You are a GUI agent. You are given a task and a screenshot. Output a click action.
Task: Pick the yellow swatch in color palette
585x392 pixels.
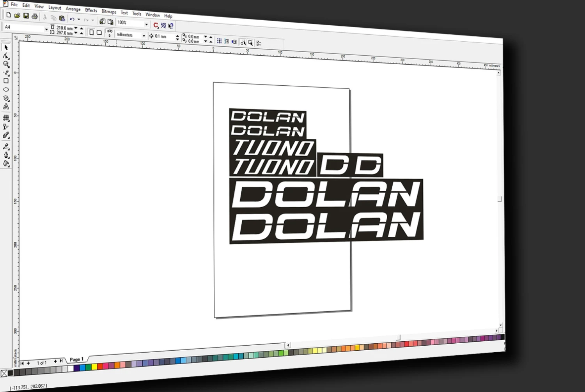coord(94,367)
